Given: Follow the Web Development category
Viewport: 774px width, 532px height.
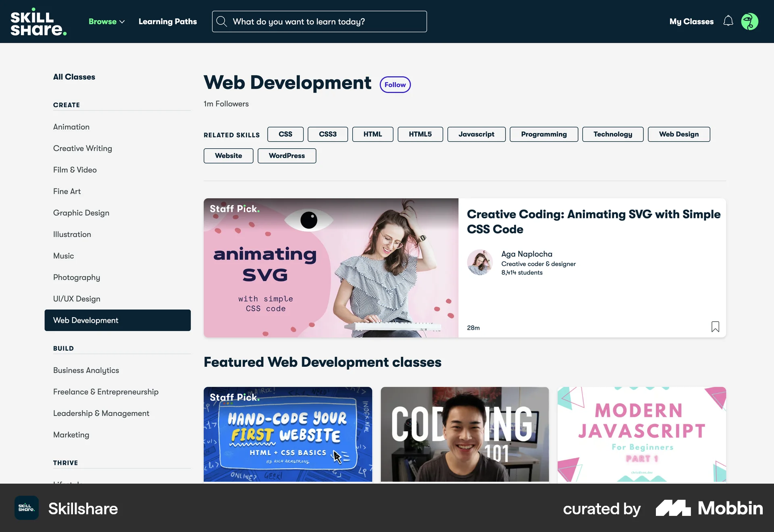Looking at the screenshot, I should point(395,85).
